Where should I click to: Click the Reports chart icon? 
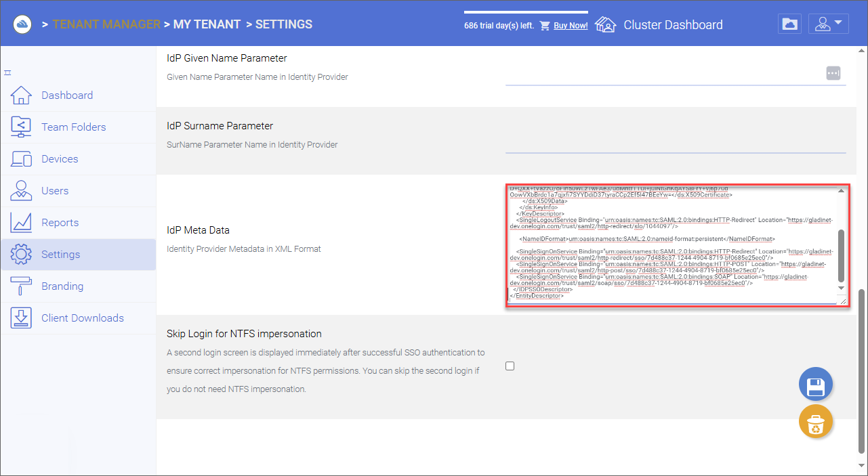(x=22, y=223)
